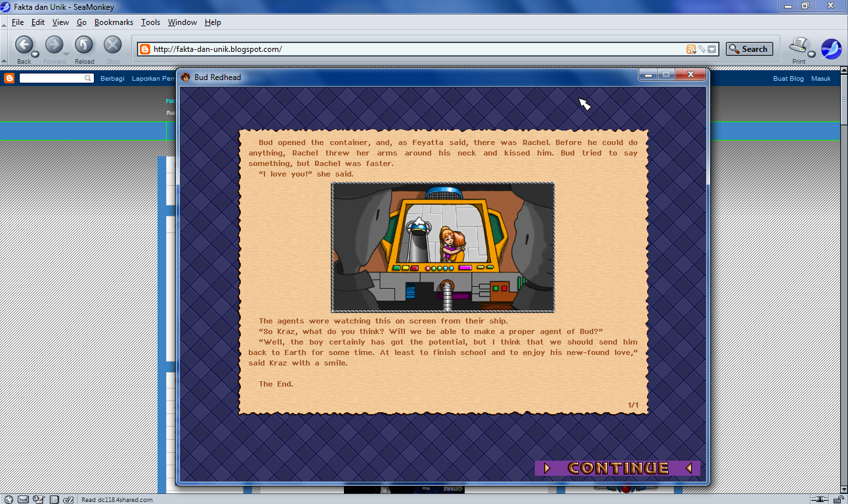This screenshot has width=848, height=504.
Task: Click the "The End." text
Action: click(x=276, y=384)
